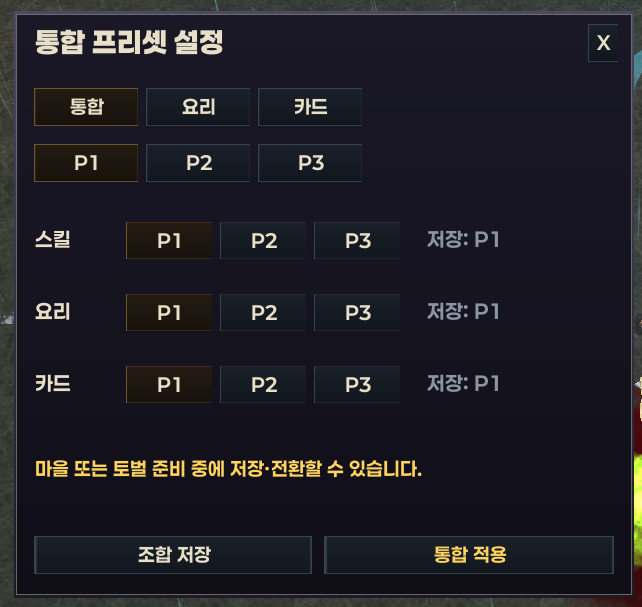The height and width of the screenshot is (607, 642).
Task: Set 요리 row to preset P3
Action: pos(357,313)
